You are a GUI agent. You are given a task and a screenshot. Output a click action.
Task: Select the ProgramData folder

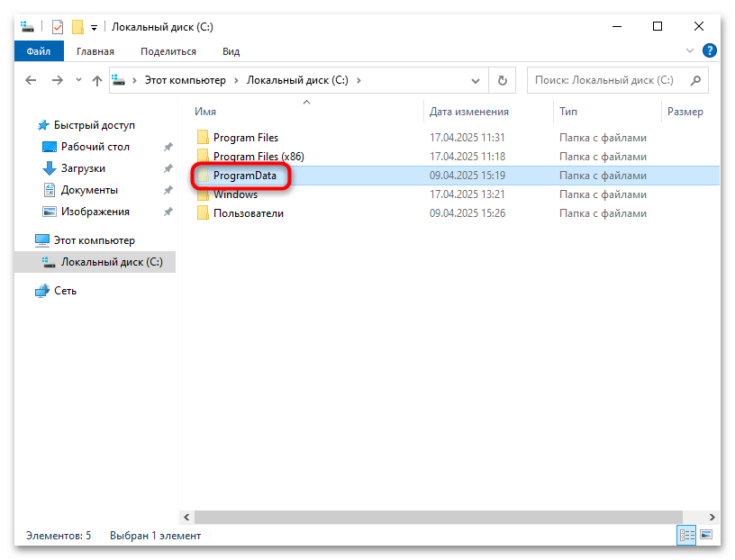(245, 176)
